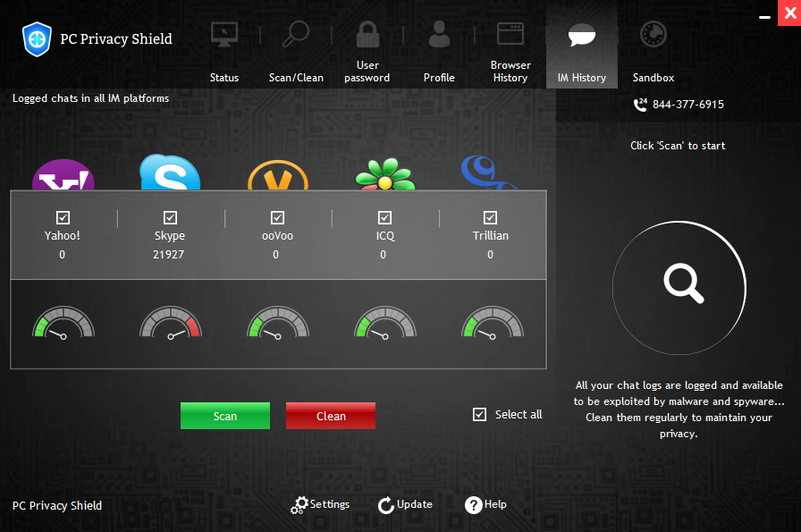Click the ooVoo gauge meter
The width and height of the screenshot is (801, 532).
click(278, 323)
